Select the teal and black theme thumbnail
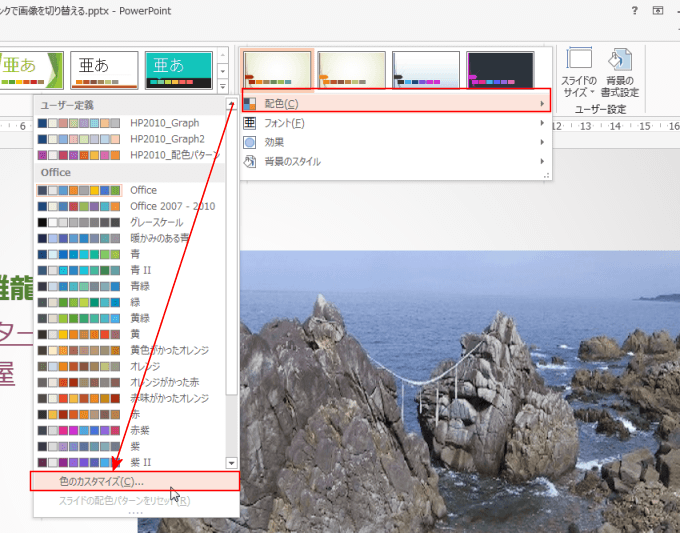Screen dimensions: 680x533 click(x=179, y=70)
